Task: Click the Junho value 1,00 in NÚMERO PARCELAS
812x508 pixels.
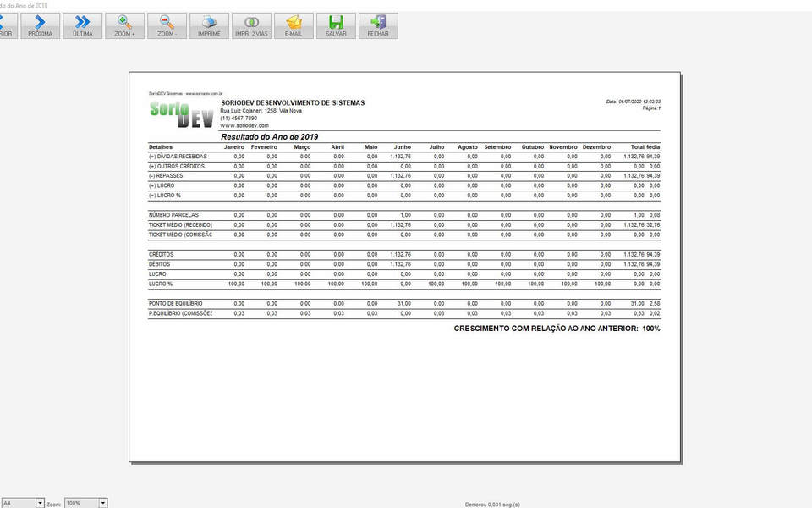Action: pyautogui.click(x=405, y=214)
